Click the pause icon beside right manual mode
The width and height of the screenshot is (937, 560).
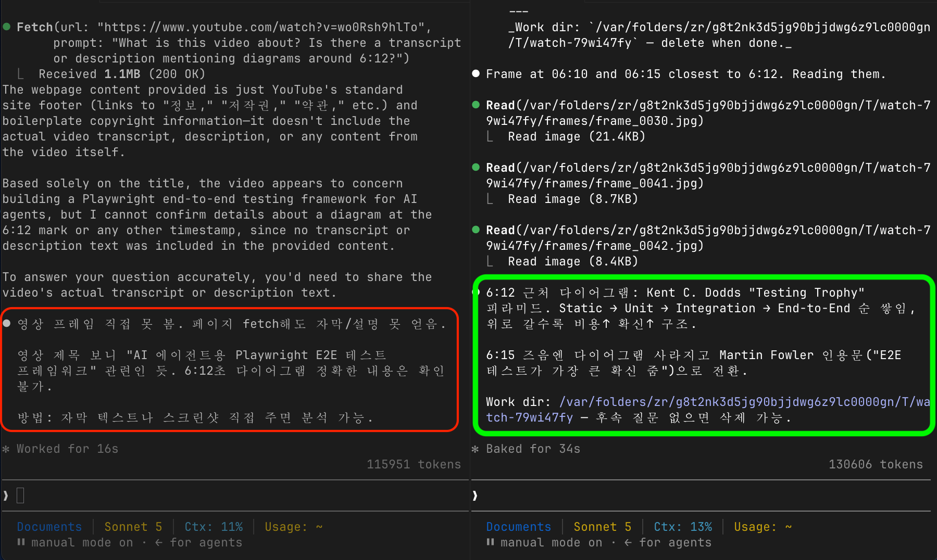(x=490, y=542)
